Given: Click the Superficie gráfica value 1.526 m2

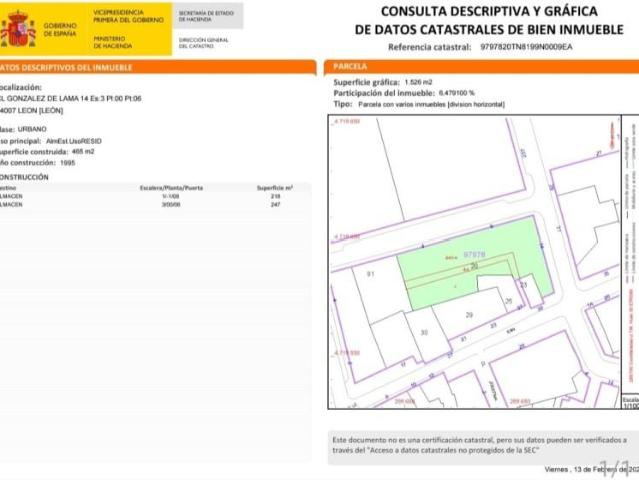Looking at the screenshot, I should point(418,81).
